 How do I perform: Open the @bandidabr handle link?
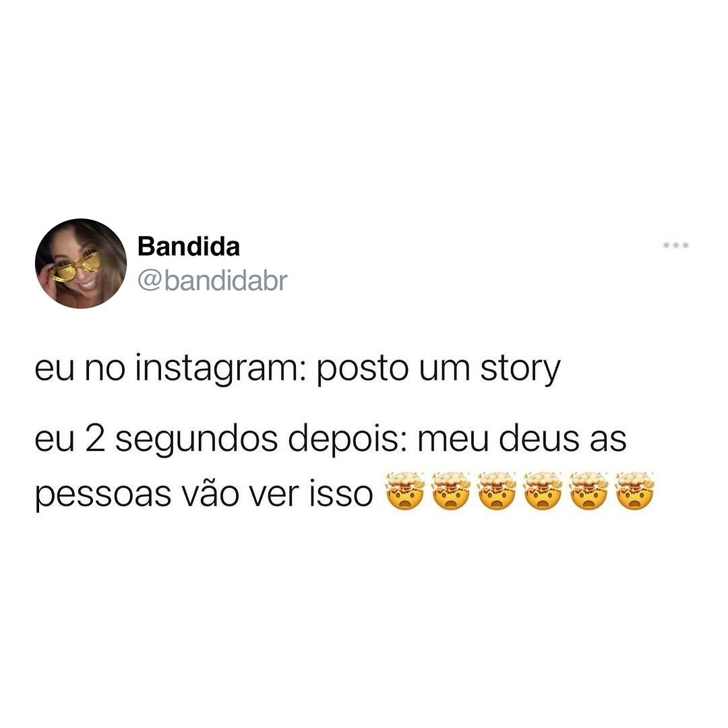click(x=212, y=281)
